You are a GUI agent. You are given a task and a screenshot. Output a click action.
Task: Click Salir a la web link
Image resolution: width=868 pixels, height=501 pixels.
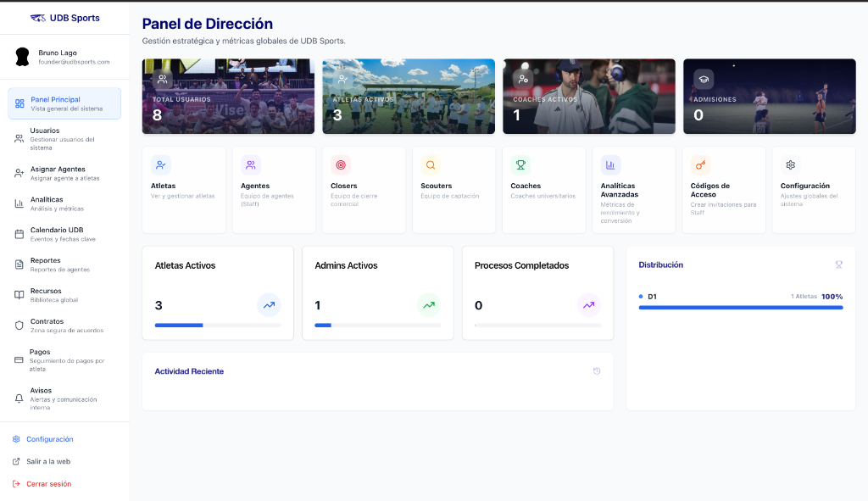click(x=48, y=461)
